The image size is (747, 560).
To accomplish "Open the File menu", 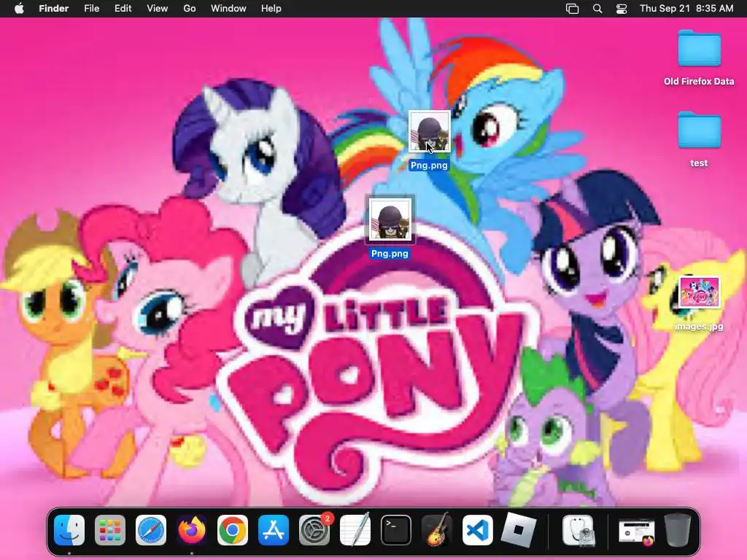I will 91,9.
